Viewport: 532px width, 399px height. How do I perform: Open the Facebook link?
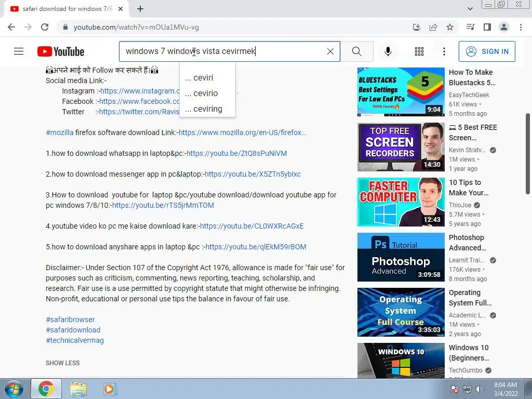(x=139, y=101)
